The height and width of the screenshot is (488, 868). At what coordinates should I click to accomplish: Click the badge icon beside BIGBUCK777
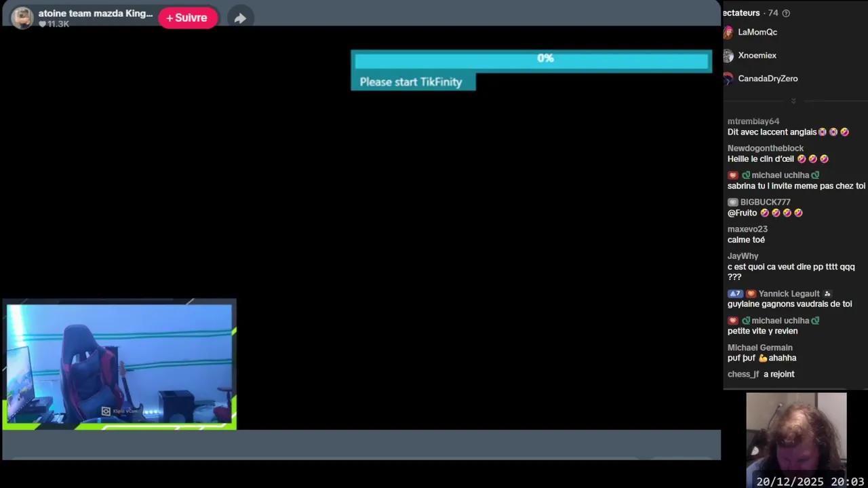(732, 202)
